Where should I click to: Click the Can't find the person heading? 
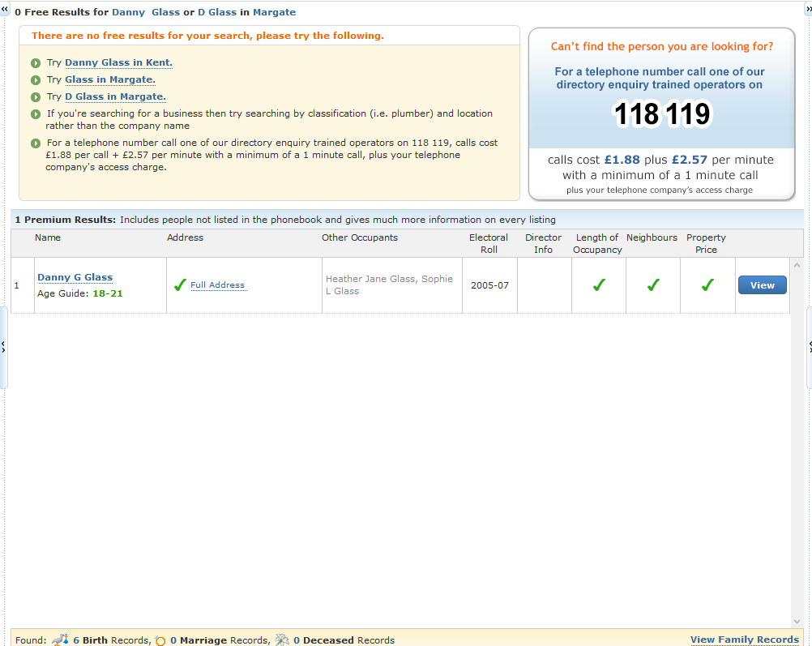point(662,47)
